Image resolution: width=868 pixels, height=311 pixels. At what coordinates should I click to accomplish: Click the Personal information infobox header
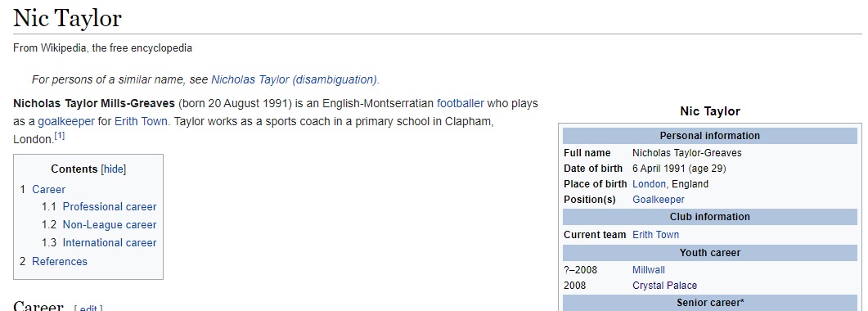tap(709, 136)
